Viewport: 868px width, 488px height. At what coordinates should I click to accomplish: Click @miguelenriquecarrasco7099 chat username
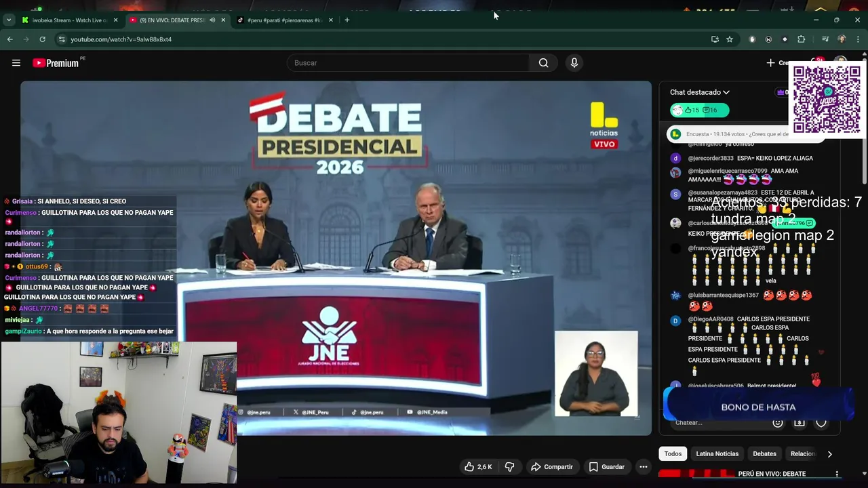(x=728, y=171)
